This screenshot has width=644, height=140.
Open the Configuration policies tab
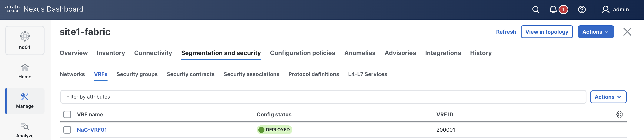(x=302, y=53)
